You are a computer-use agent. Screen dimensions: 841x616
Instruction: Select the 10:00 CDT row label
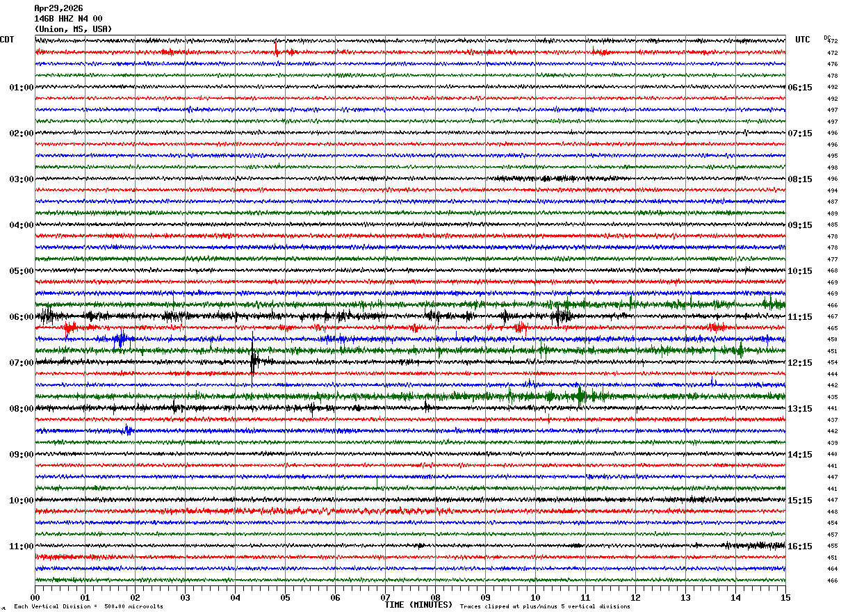click(21, 501)
